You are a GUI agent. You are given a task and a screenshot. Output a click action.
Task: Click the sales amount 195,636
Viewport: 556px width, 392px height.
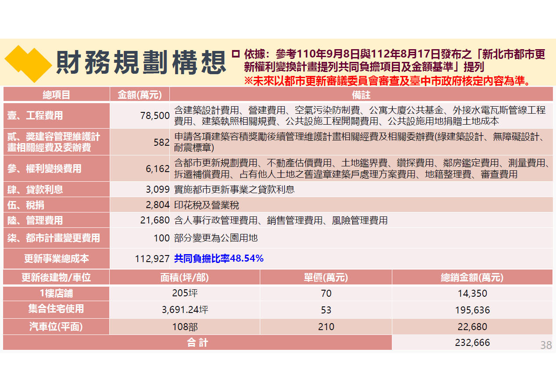click(472, 310)
